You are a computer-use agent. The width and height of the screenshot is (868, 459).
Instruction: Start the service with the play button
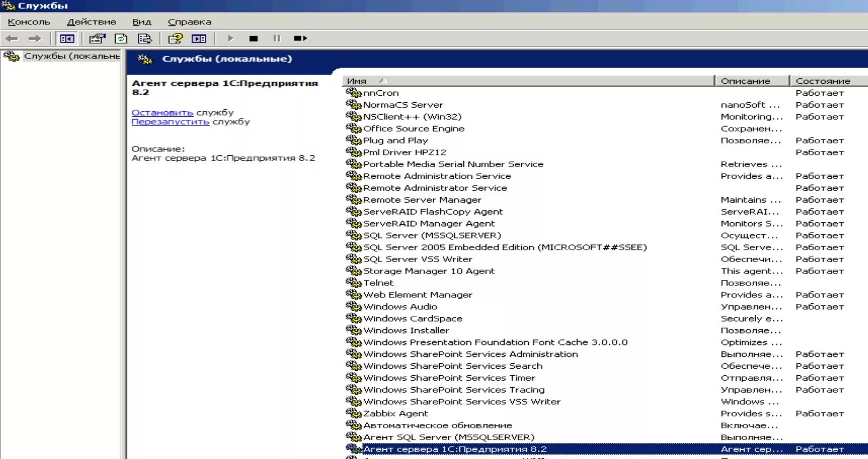231,38
